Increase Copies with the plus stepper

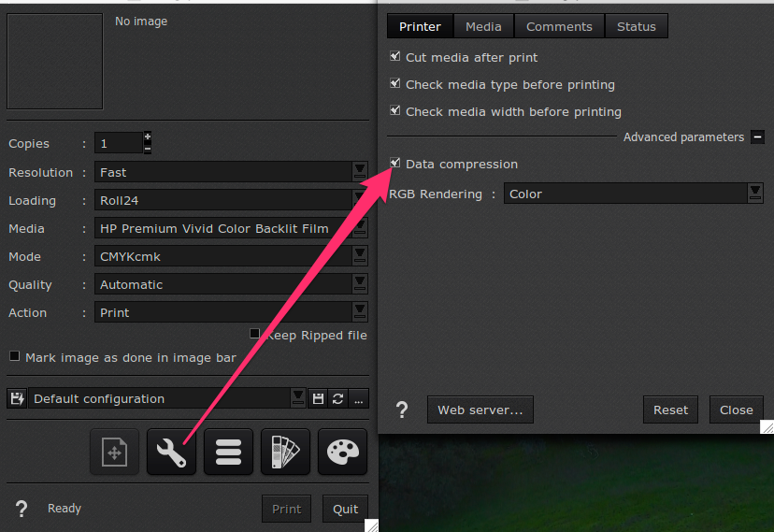pyautogui.click(x=148, y=137)
